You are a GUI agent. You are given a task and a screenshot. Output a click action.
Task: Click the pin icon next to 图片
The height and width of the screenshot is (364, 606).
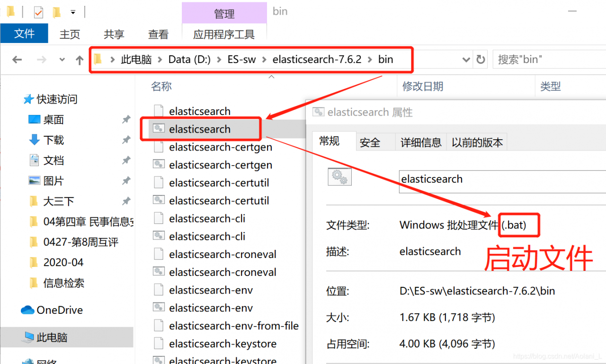click(x=126, y=181)
